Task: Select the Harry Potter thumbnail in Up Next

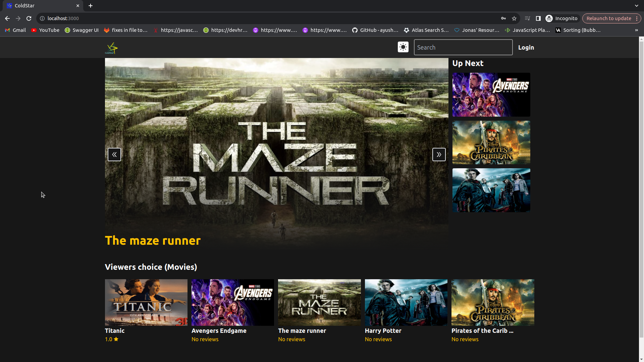Action: click(491, 190)
